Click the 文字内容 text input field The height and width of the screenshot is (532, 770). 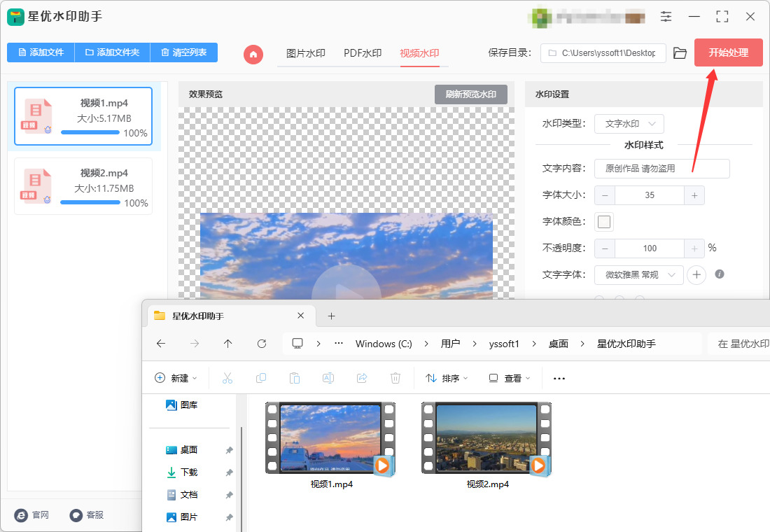tap(662, 169)
